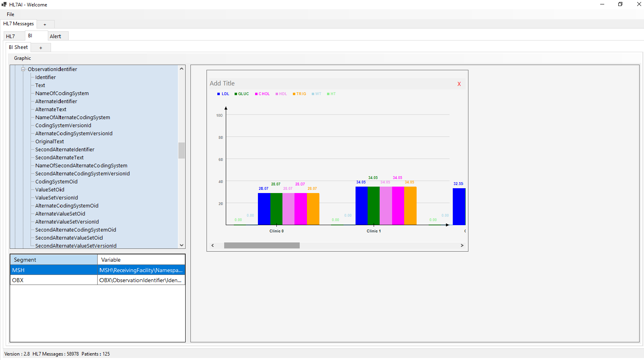Toggle GLUC series in chart legend
This screenshot has height=360, width=644.
[242, 94]
